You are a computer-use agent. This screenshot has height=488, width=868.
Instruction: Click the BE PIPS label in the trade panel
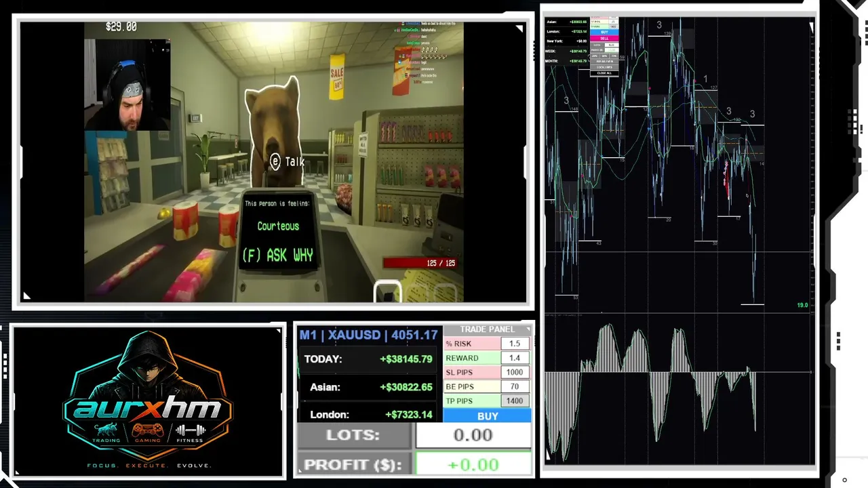tap(459, 386)
